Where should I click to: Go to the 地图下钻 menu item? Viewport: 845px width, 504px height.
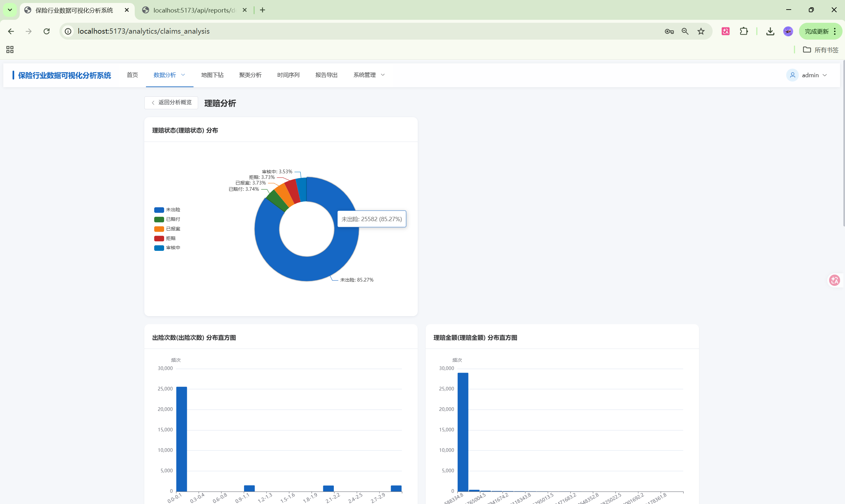(212, 75)
